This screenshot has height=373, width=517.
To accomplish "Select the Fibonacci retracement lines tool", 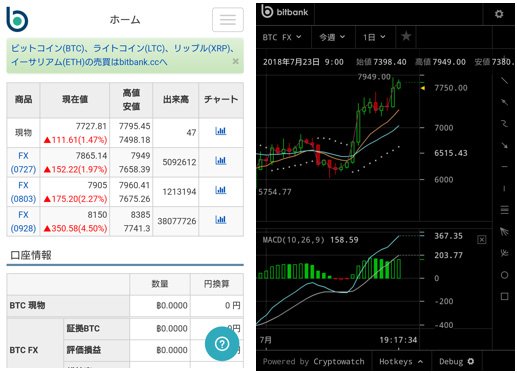I will tap(505, 210).
